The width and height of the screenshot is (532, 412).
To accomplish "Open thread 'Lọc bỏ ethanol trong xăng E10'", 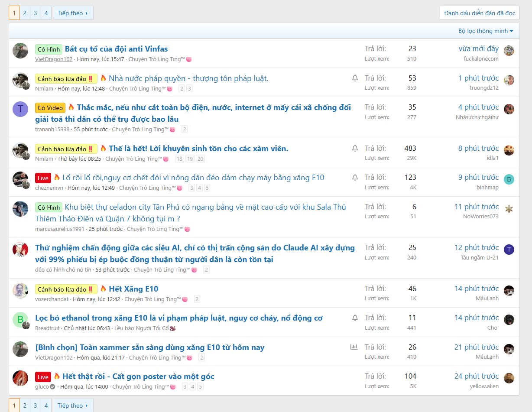I will pyautogui.click(x=179, y=318).
